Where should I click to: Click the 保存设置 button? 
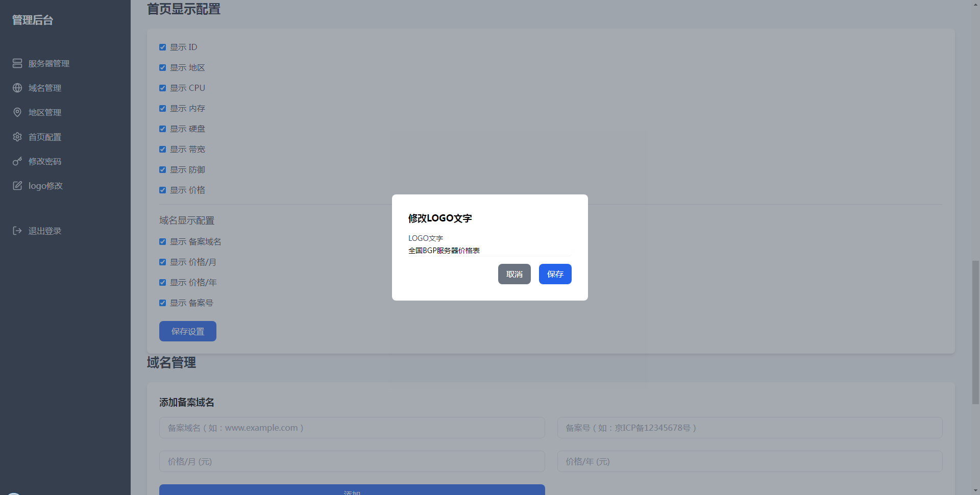(x=187, y=331)
